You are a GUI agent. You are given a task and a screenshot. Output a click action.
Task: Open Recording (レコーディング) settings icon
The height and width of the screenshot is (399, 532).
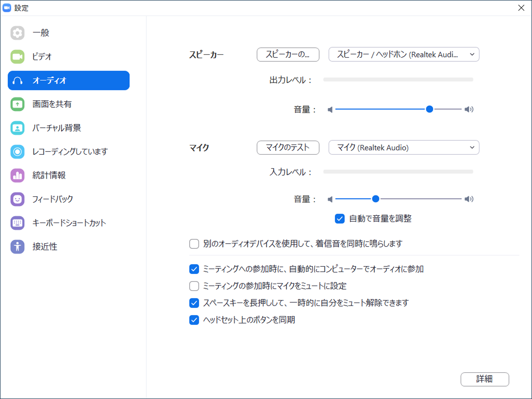(x=17, y=152)
